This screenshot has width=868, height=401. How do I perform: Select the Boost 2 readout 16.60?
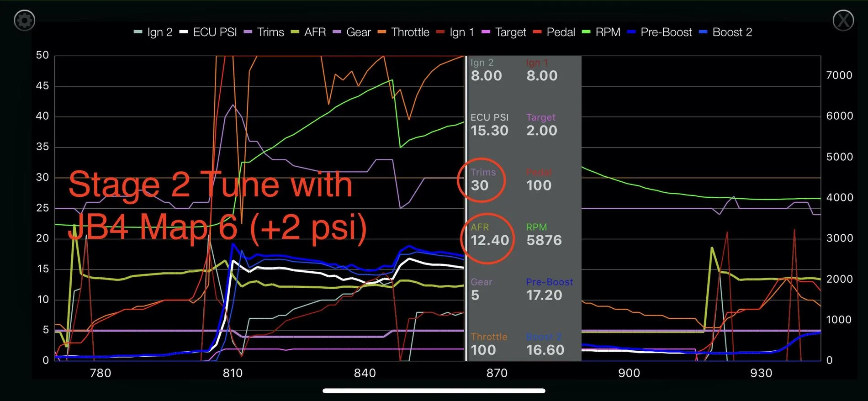click(545, 344)
